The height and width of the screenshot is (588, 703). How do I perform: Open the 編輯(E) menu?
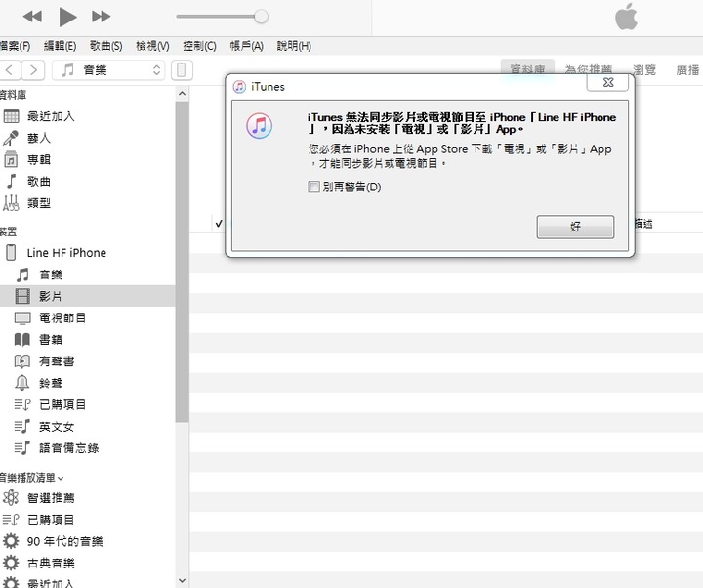pyautogui.click(x=60, y=46)
